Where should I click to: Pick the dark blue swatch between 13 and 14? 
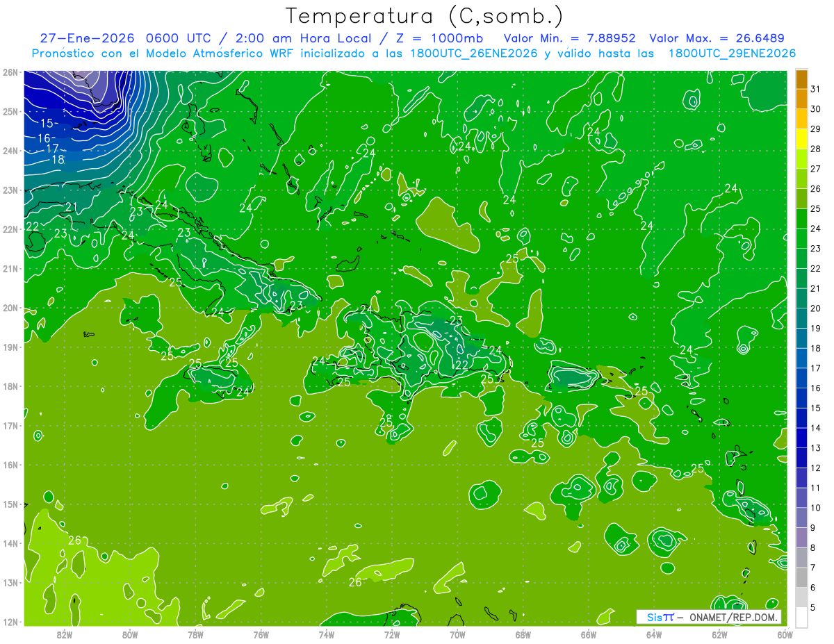[801, 438]
